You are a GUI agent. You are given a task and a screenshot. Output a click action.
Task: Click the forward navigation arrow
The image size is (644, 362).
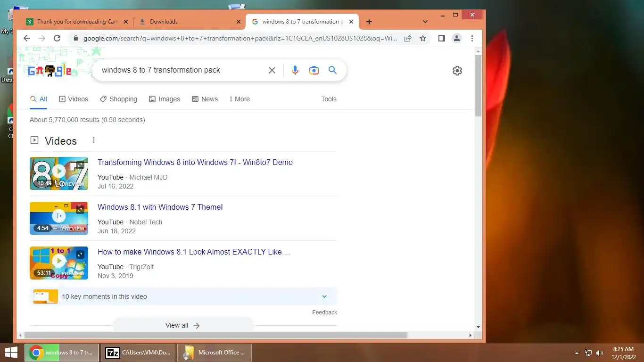[x=42, y=38]
